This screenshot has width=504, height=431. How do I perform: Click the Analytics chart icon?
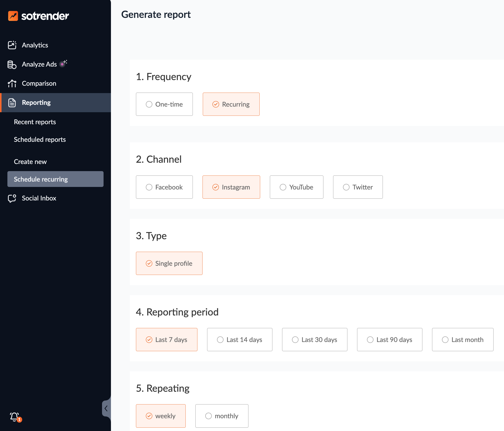coord(12,45)
